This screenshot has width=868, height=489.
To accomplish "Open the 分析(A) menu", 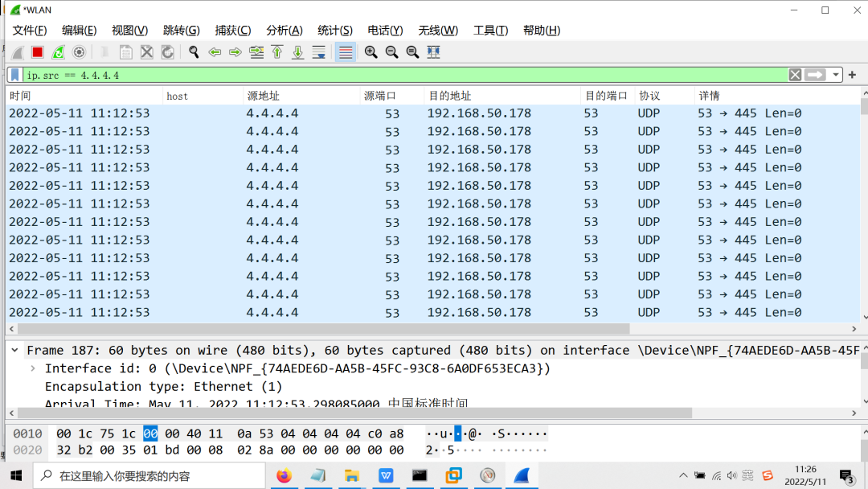I will click(x=284, y=31).
